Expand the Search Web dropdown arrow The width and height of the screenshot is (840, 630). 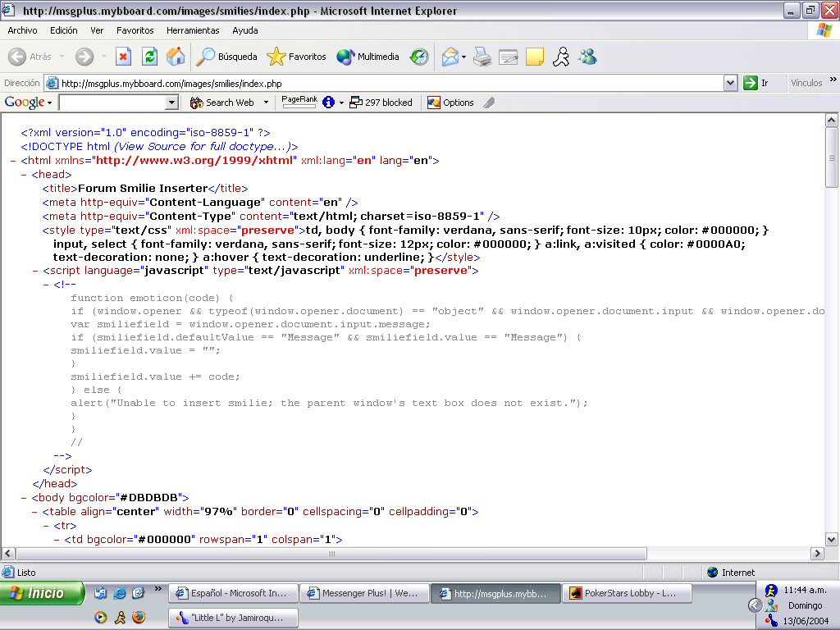pos(266,103)
